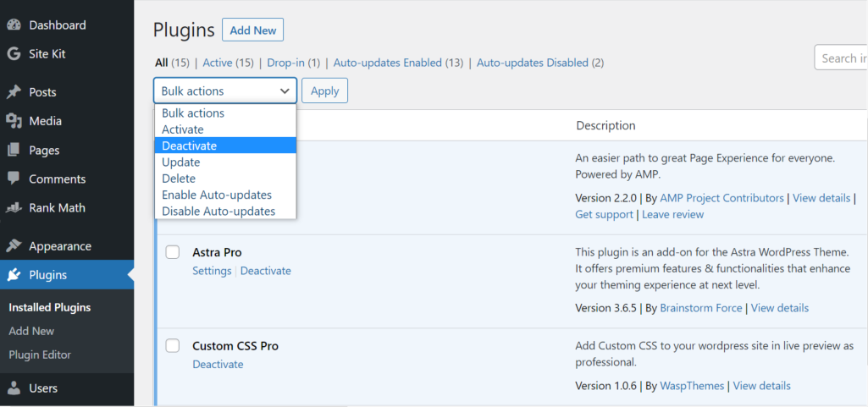Screen dimensions: 868x407
Task: Click the Appearance paintbrush icon
Action: (x=14, y=246)
